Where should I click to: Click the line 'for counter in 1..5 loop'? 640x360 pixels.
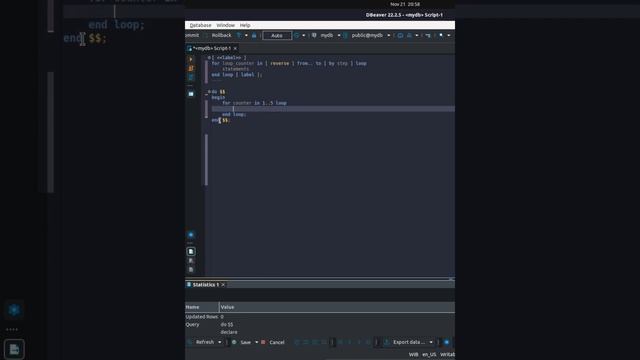254,103
